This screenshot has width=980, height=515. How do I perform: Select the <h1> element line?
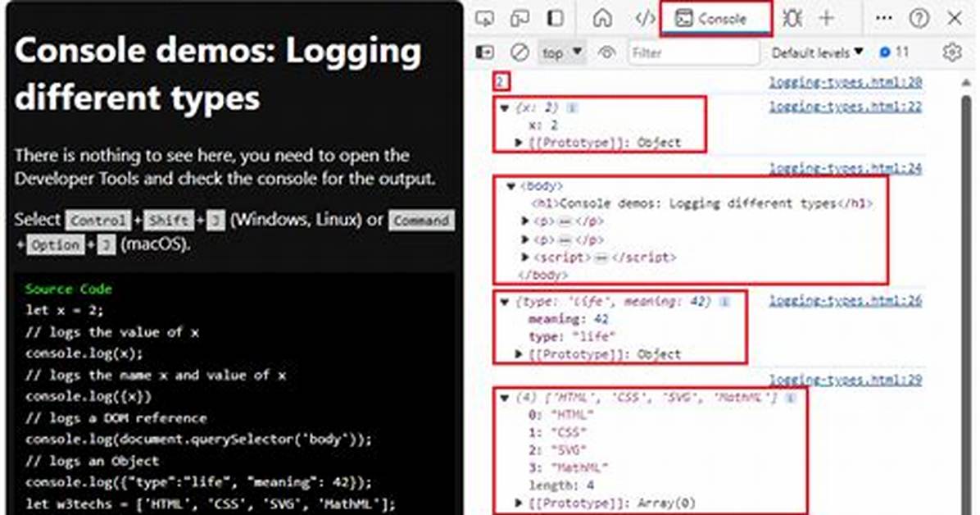click(701, 203)
